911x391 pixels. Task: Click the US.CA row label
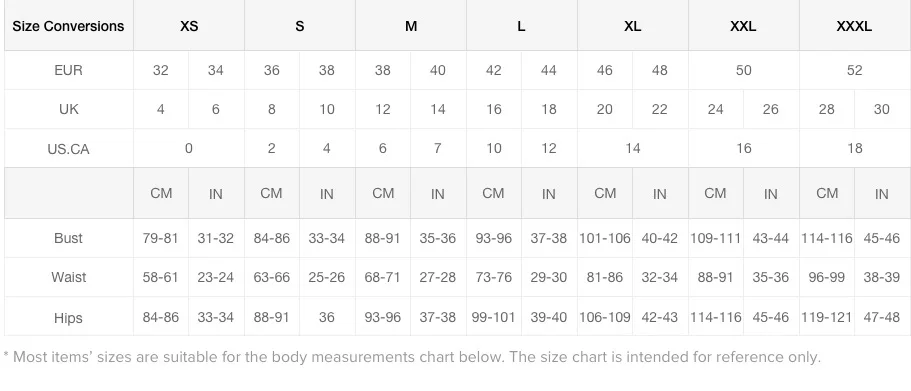tap(69, 149)
